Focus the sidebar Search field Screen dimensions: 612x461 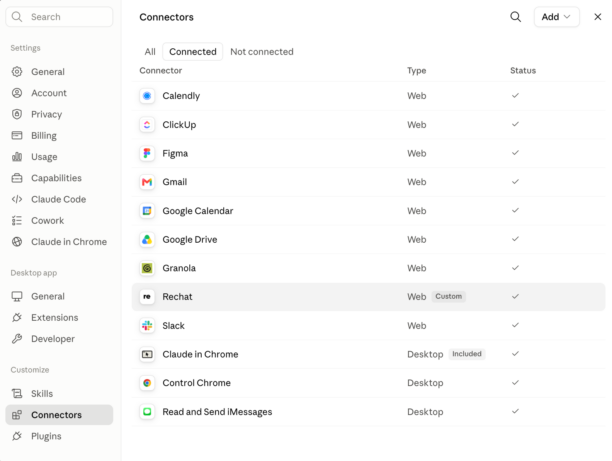pos(59,17)
